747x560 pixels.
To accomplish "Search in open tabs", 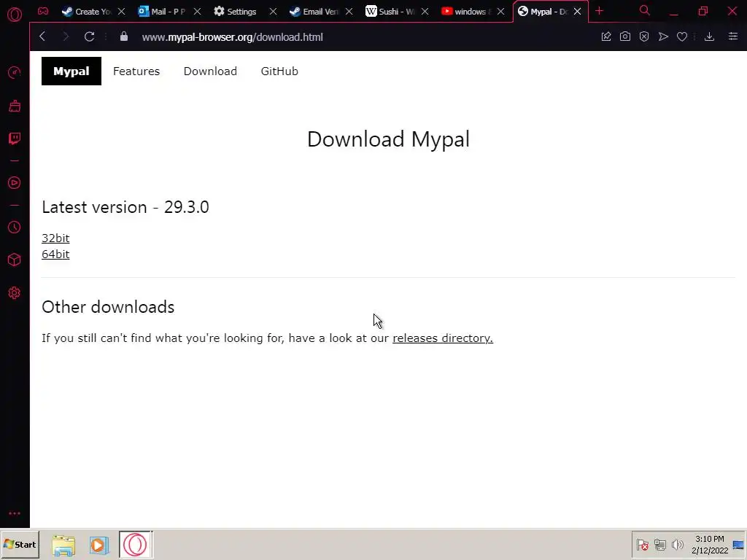I will point(645,10).
